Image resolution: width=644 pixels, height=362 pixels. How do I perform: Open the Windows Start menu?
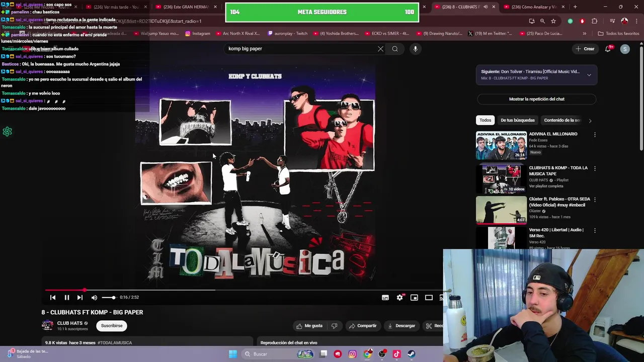232,354
